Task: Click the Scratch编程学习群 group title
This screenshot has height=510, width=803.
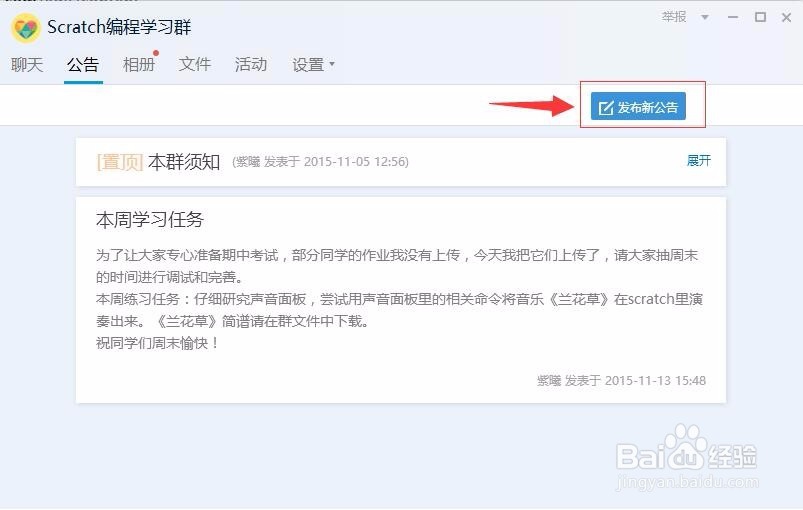Action: [x=119, y=27]
